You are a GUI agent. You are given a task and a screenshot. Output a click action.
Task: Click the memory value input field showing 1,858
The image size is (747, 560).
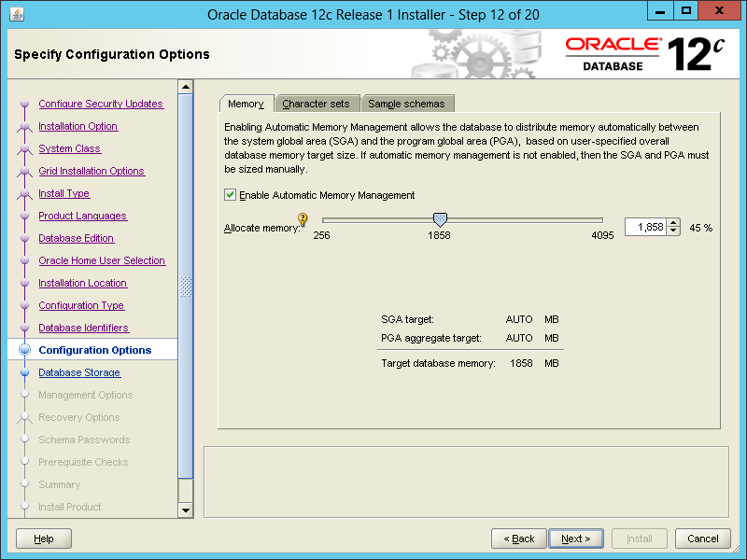[645, 227]
